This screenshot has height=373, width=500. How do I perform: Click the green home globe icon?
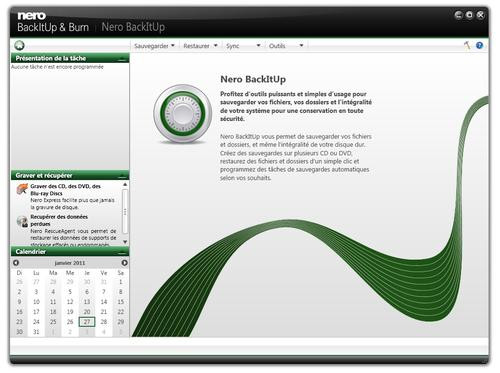[x=20, y=45]
